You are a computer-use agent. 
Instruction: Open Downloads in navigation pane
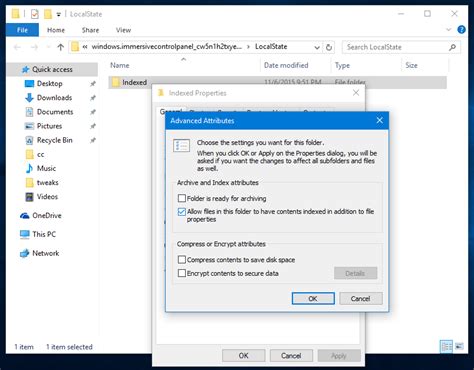[x=54, y=98]
